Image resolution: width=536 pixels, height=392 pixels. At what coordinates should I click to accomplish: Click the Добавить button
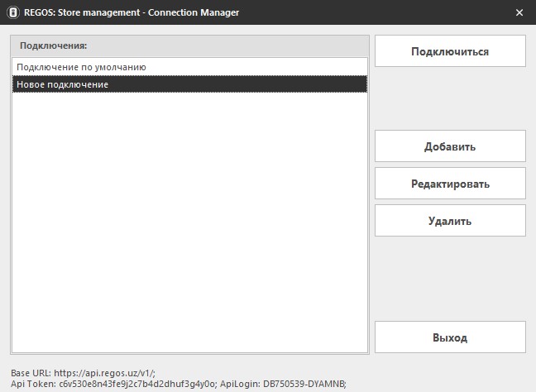pyautogui.click(x=450, y=146)
